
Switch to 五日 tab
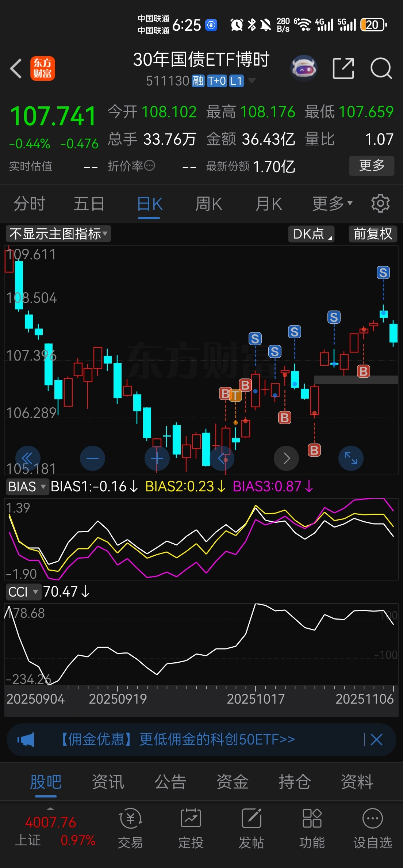[x=89, y=203]
